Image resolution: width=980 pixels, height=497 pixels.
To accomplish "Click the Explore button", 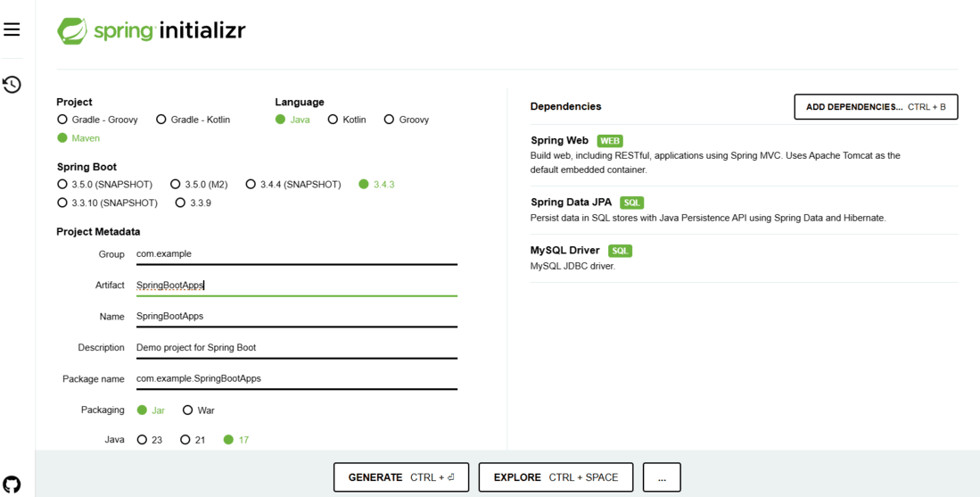I will (556, 477).
